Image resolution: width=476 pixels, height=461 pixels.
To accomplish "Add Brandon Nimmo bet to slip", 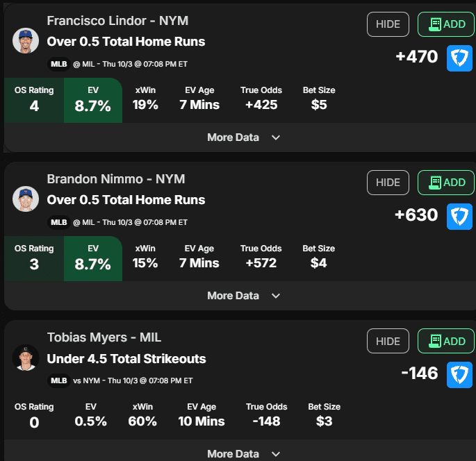I will point(446,183).
